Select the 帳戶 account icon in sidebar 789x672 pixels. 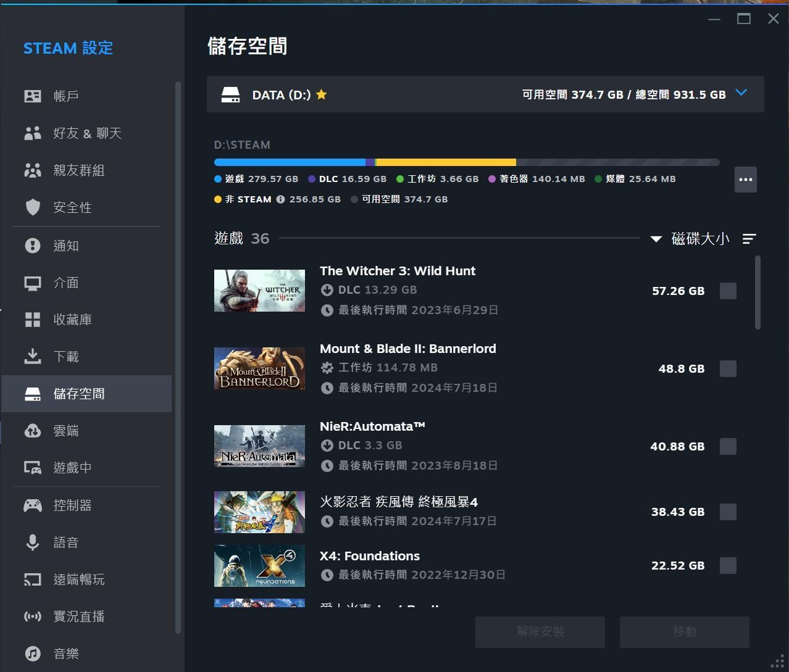(33, 96)
